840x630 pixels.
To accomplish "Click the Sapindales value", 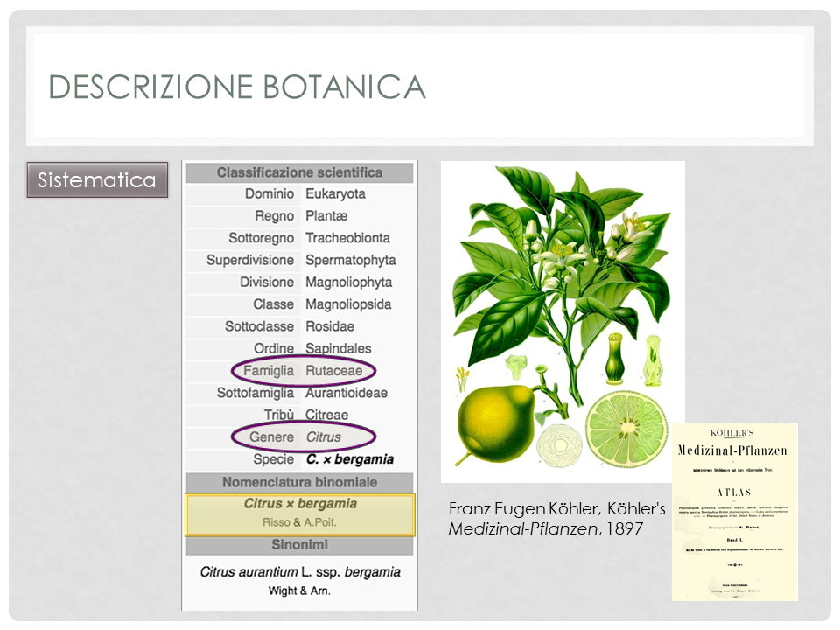I will pyautogui.click(x=338, y=348).
